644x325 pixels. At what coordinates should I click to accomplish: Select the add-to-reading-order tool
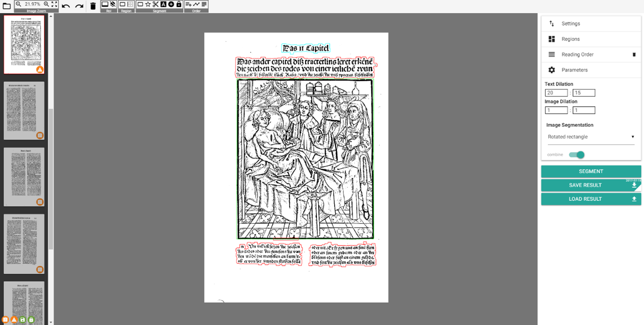pos(188,4)
